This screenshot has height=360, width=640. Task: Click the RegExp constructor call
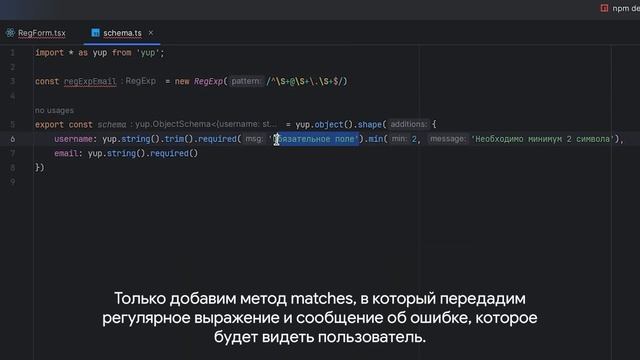coord(208,81)
